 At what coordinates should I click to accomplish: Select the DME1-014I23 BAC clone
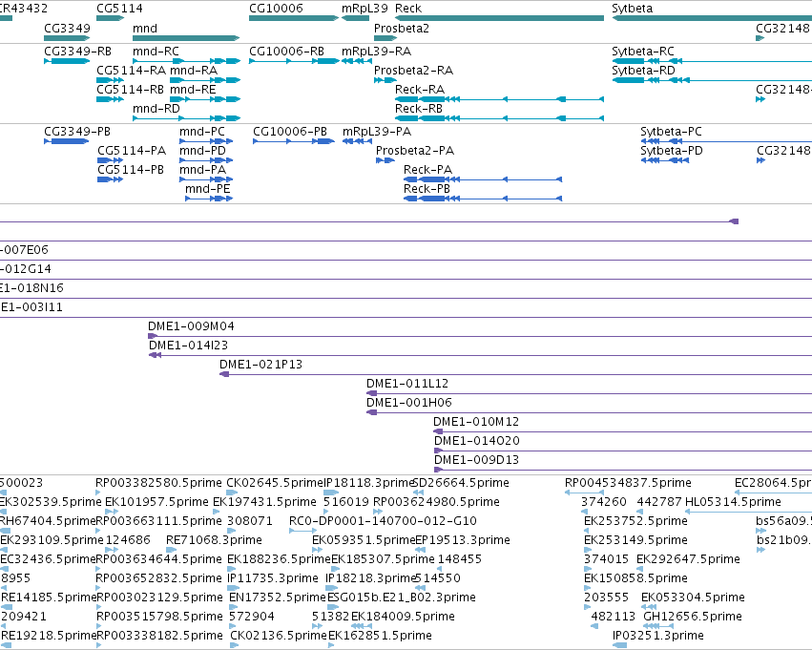(480, 355)
